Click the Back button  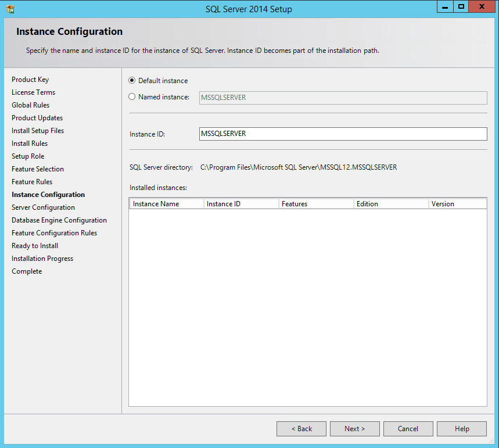301,429
